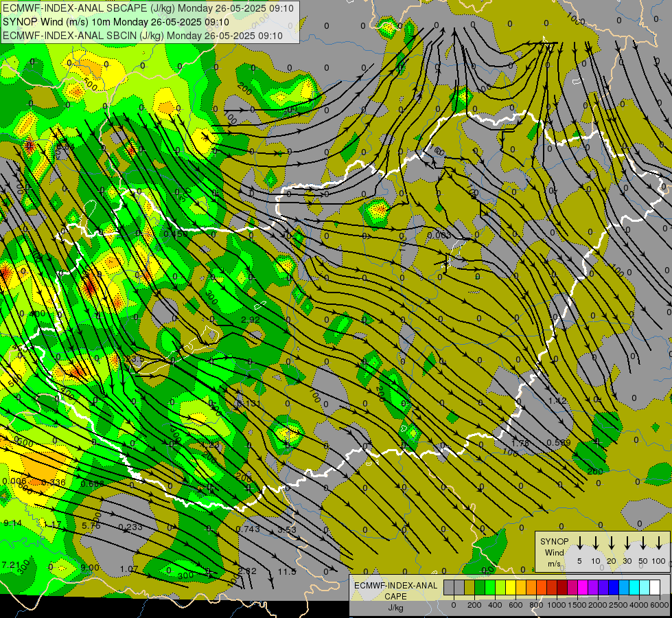Click the 1.42 value on the map

557,401
